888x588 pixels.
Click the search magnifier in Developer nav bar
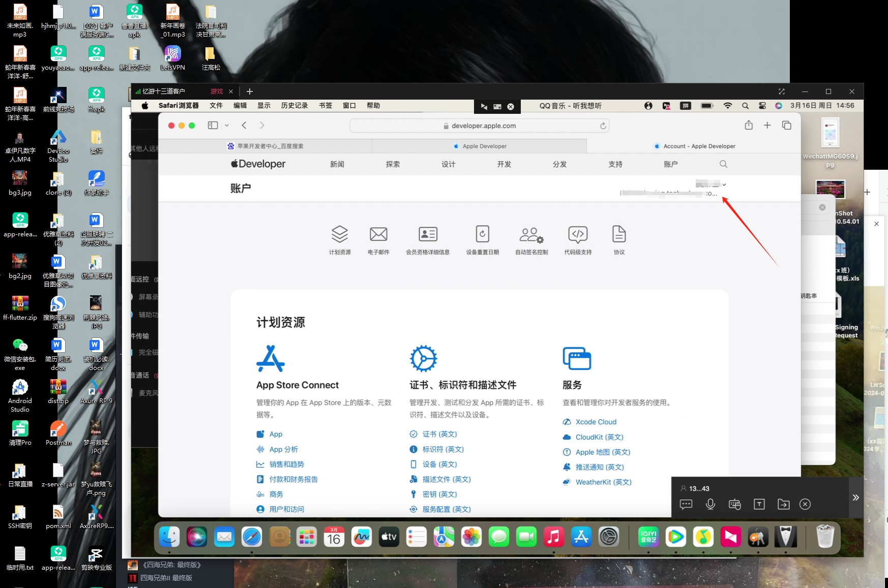(723, 164)
